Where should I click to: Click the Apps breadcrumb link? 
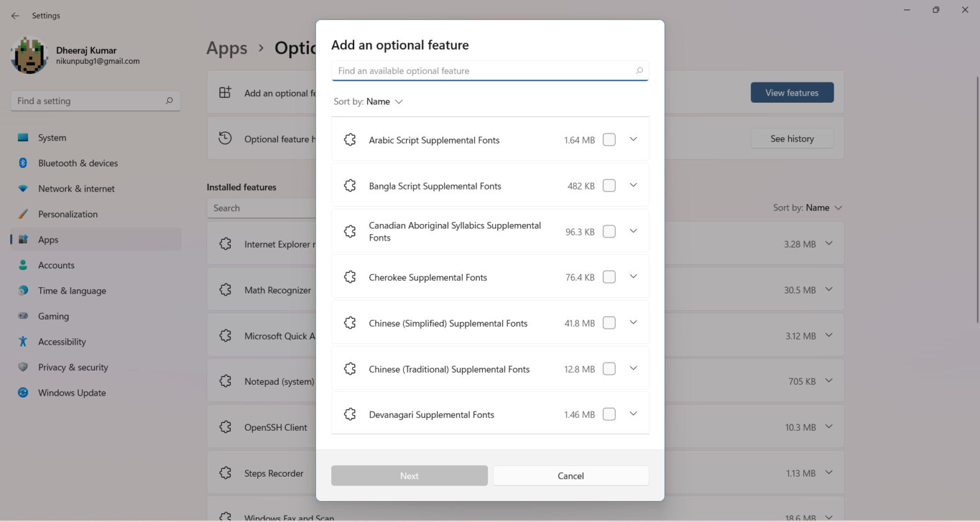click(x=226, y=48)
